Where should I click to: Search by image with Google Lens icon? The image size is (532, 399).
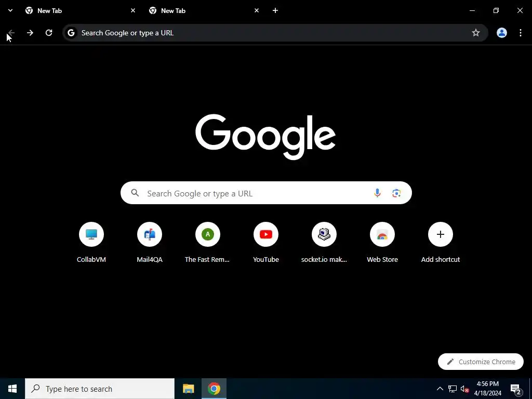[396, 193]
